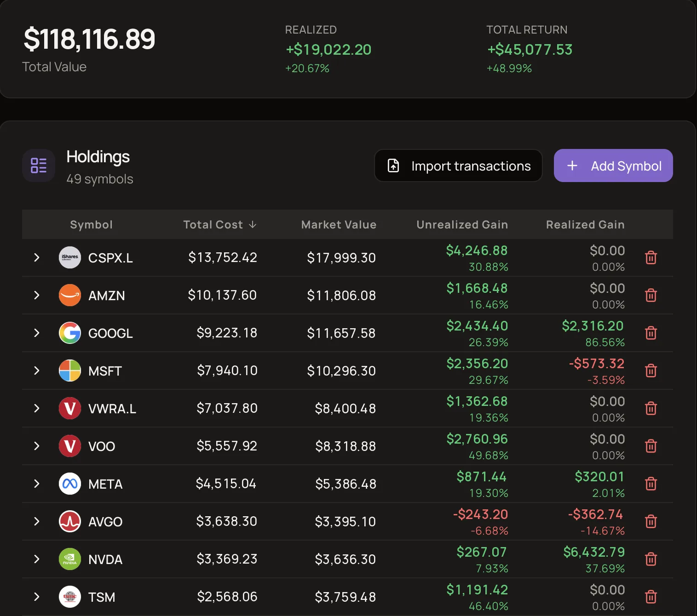The height and width of the screenshot is (616, 697).
Task: Click the Amazon logo icon
Action: click(70, 295)
